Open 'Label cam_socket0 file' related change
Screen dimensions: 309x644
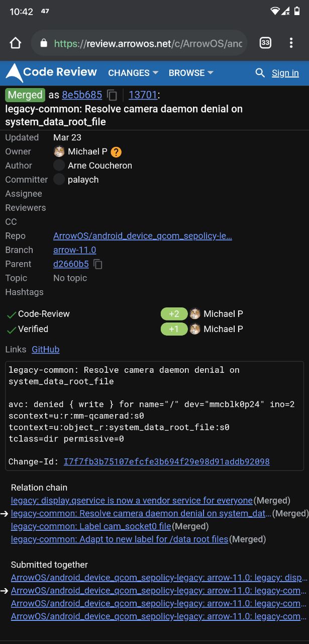(91, 526)
